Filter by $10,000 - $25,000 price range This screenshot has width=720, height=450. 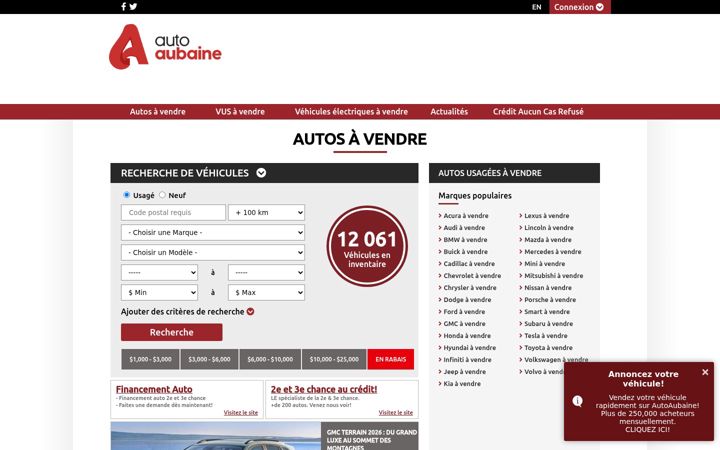click(x=334, y=359)
